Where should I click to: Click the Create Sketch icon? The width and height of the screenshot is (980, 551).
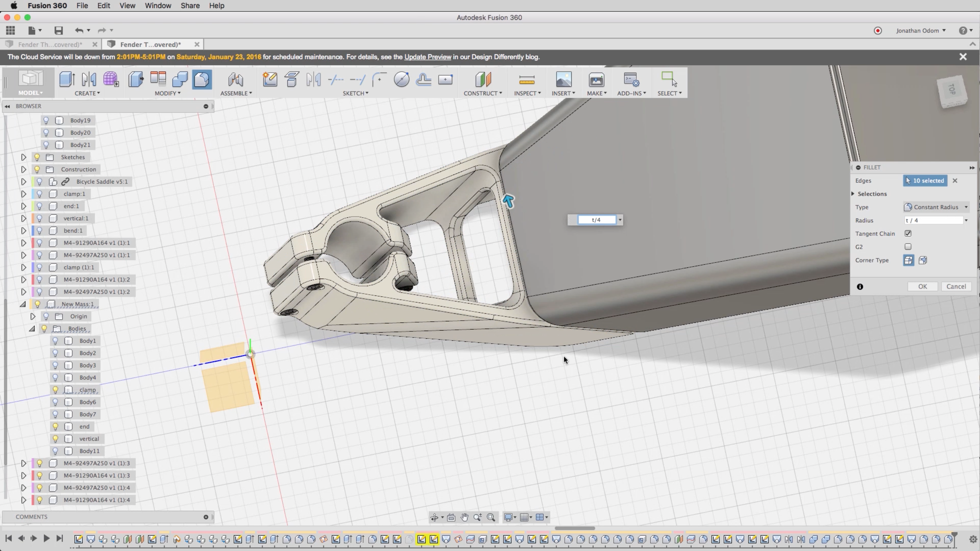270,79
